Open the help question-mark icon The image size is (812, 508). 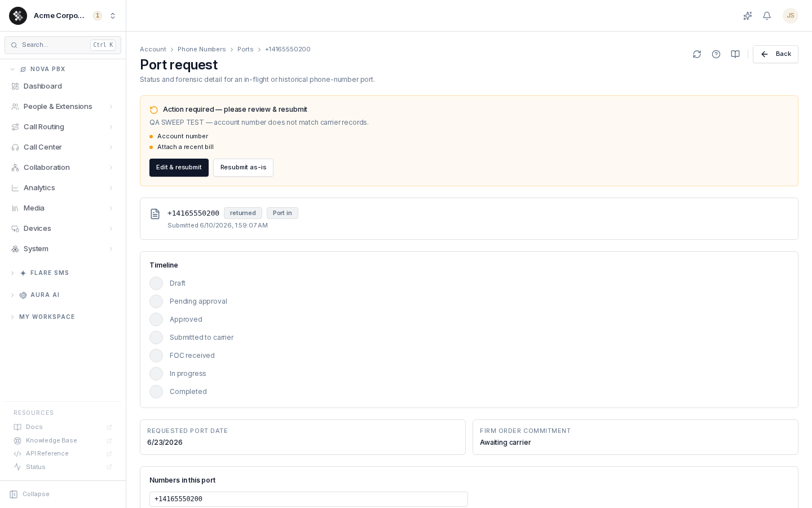coord(716,54)
